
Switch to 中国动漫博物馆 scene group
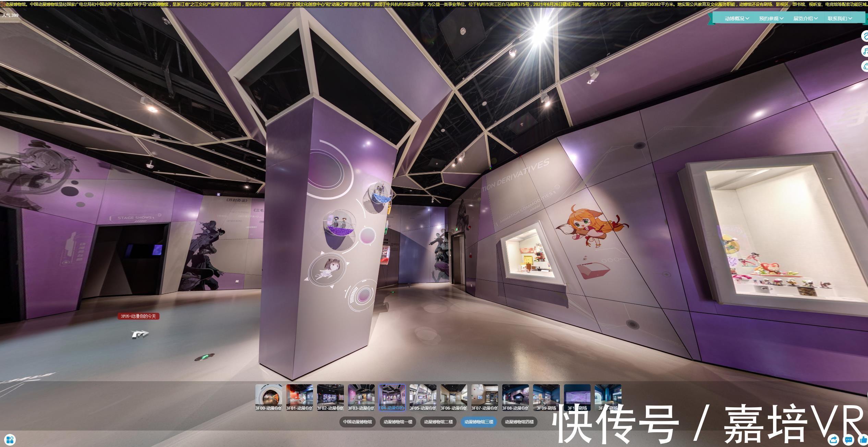tap(358, 422)
